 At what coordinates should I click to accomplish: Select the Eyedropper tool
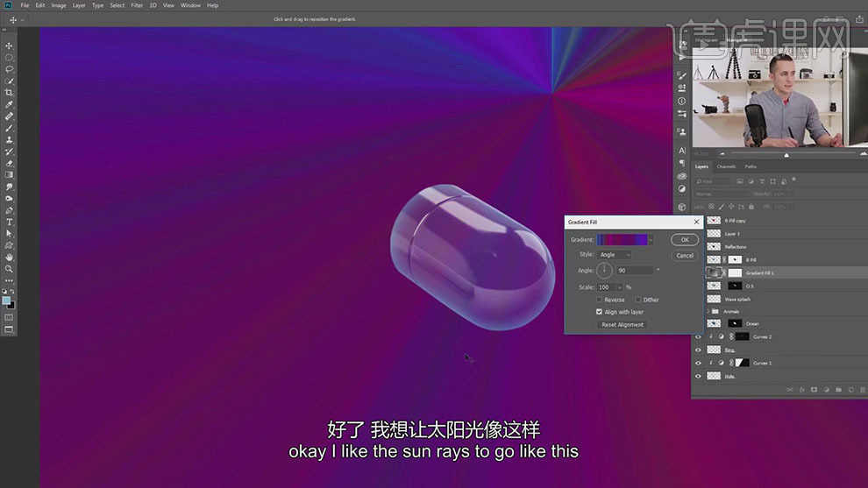click(9, 104)
